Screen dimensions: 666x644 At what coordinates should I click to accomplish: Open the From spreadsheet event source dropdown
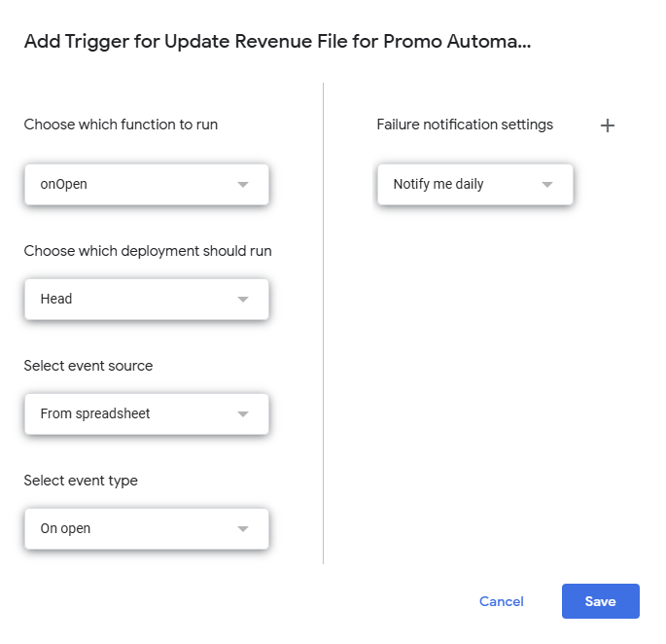[x=146, y=414]
